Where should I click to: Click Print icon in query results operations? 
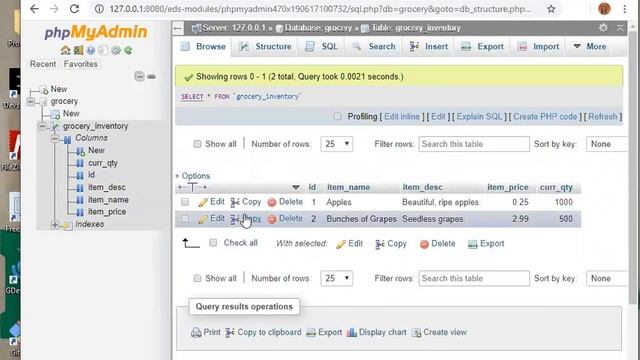[x=196, y=332]
